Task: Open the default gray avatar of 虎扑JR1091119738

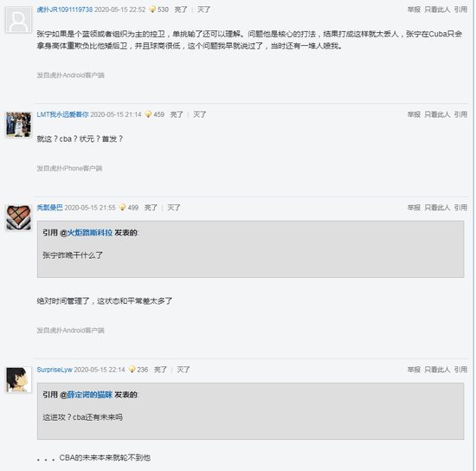Action: click(x=18, y=20)
